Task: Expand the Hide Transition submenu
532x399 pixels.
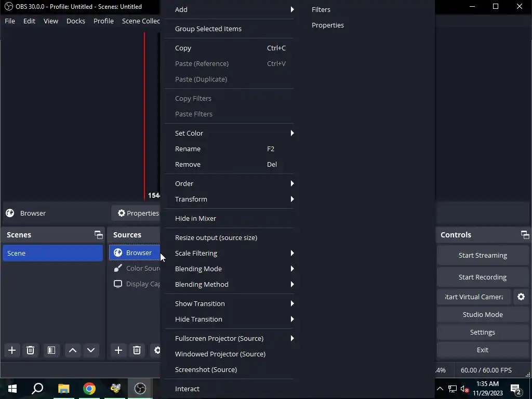Action: (x=229, y=320)
